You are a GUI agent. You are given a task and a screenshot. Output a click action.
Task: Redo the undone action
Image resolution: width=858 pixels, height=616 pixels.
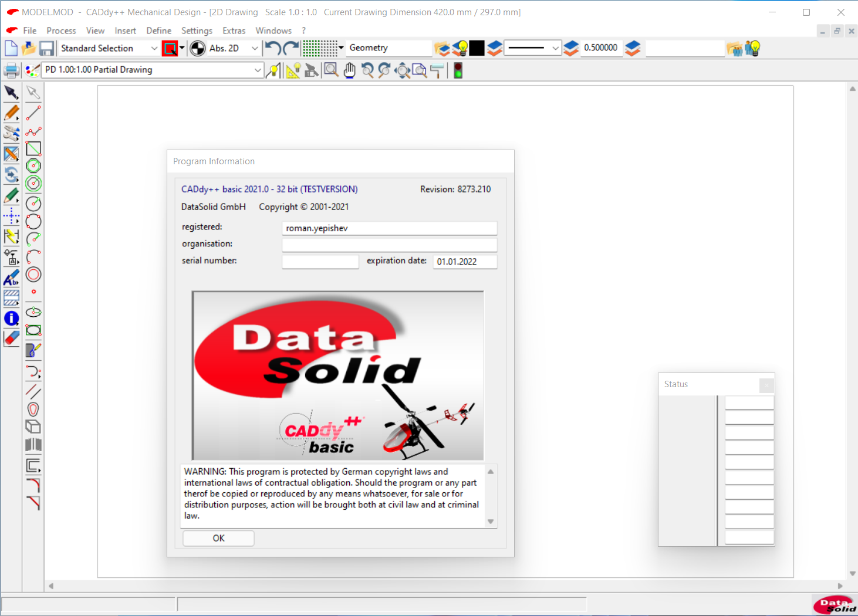(x=291, y=48)
